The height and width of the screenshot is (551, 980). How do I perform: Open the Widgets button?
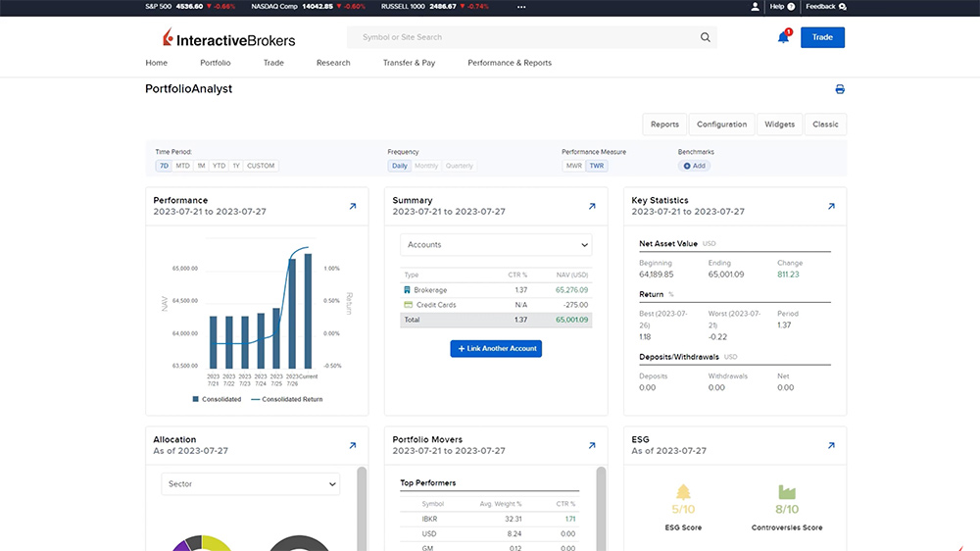tap(779, 124)
